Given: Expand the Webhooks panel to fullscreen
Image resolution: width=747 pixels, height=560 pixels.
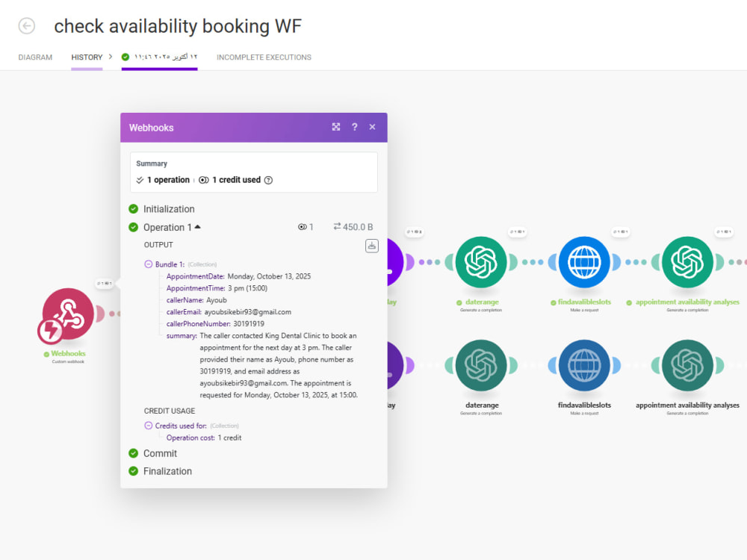Looking at the screenshot, I should pos(336,127).
